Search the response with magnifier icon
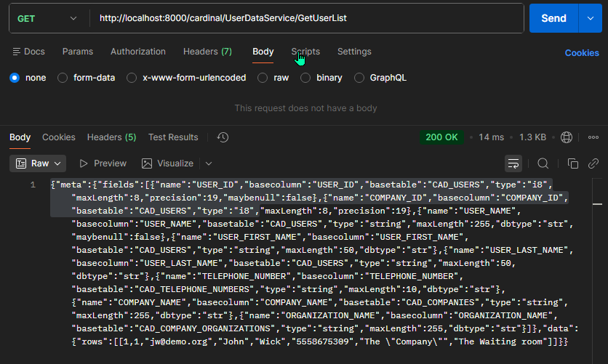This screenshot has width=608, height=364. click(543, 163)
